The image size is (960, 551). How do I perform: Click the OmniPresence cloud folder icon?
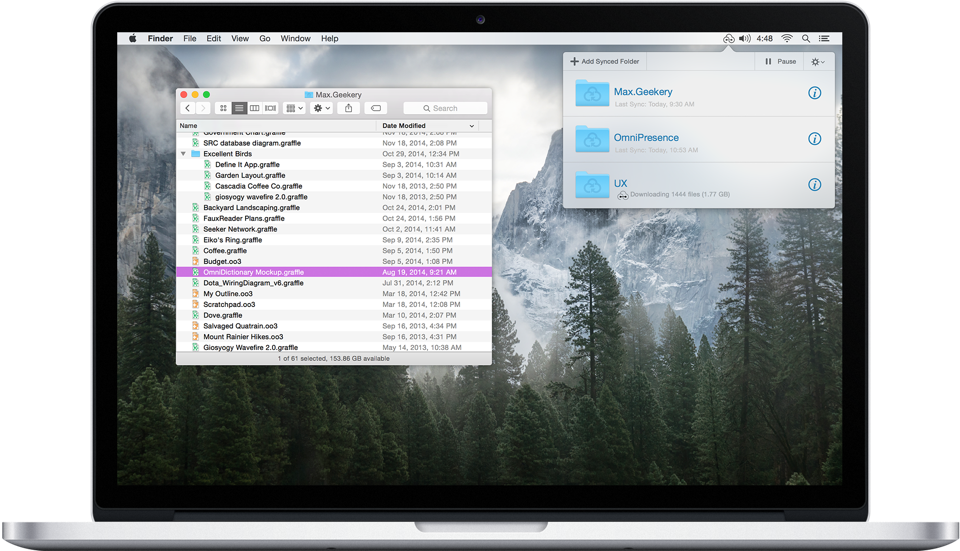click(592, 139)
